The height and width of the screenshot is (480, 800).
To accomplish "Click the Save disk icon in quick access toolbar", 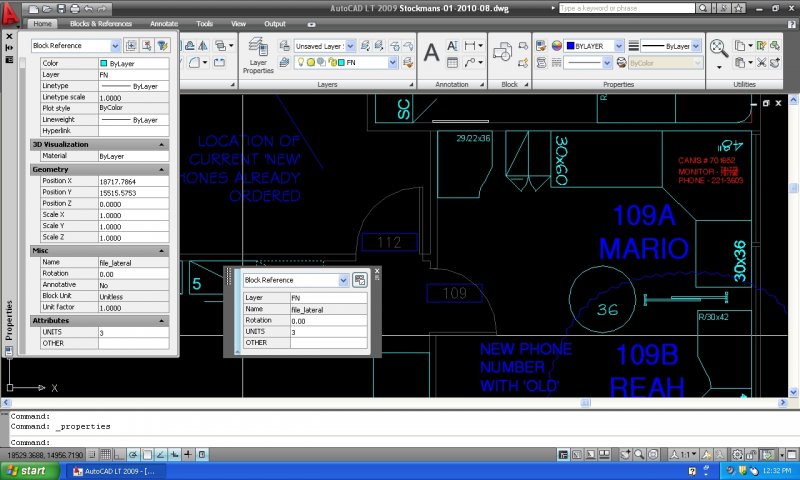I will click(x=61, y=9).
